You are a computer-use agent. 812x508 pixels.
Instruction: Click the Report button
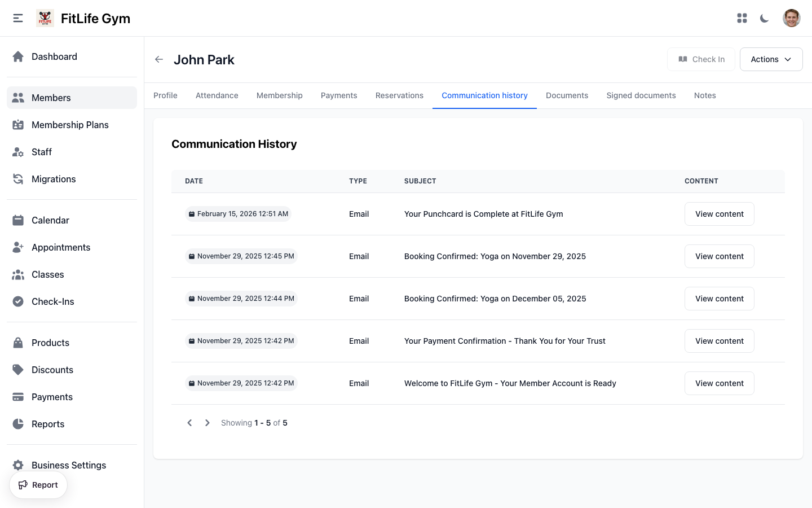tap(38, 484)
